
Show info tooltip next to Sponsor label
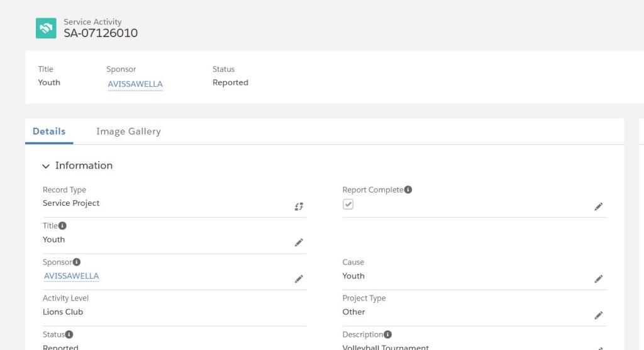tap(76, 262)
